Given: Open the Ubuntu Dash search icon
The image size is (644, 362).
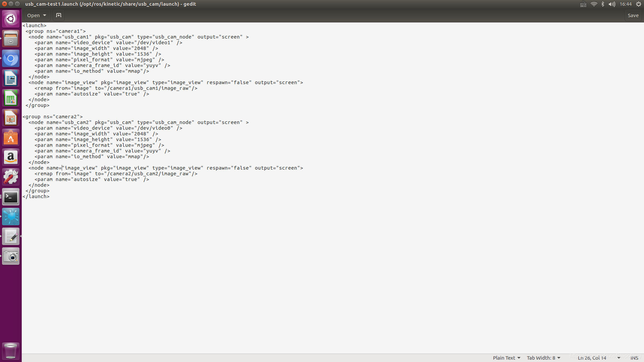Looking at the screenshot, I should pos(11,19).
